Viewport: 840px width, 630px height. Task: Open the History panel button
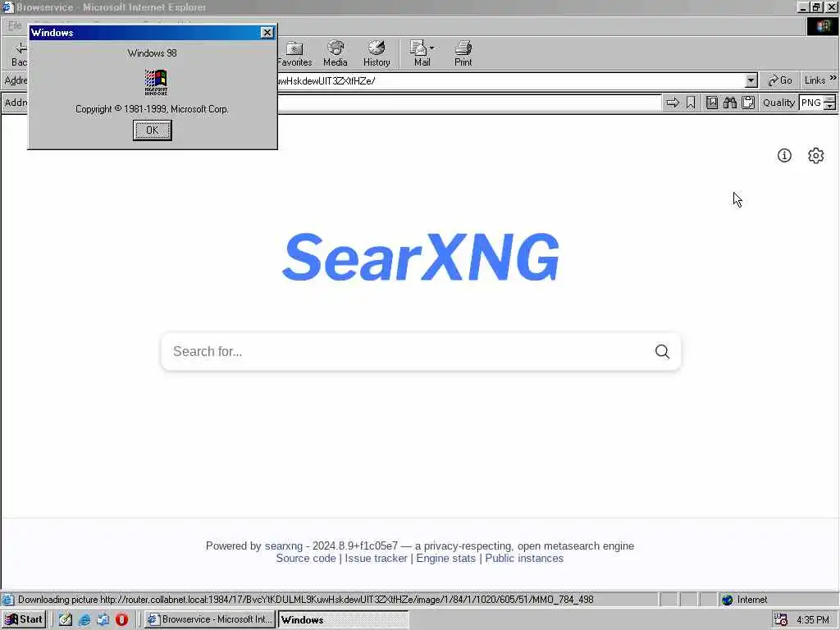377,53
